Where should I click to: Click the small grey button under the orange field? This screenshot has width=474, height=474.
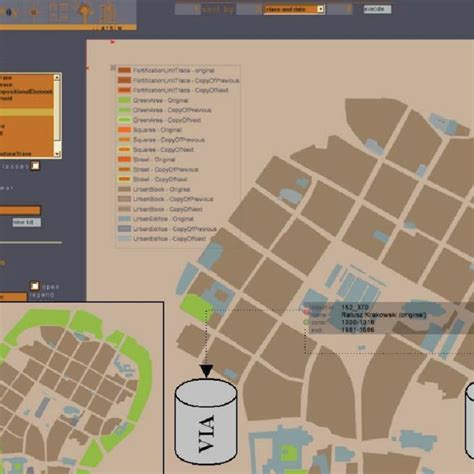click(x=27, y=222)
